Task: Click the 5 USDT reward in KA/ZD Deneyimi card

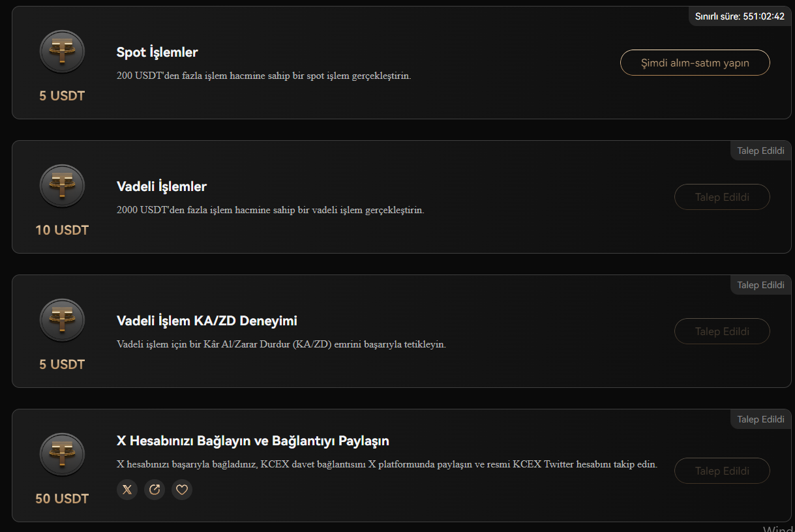Action: coord(62,364)
